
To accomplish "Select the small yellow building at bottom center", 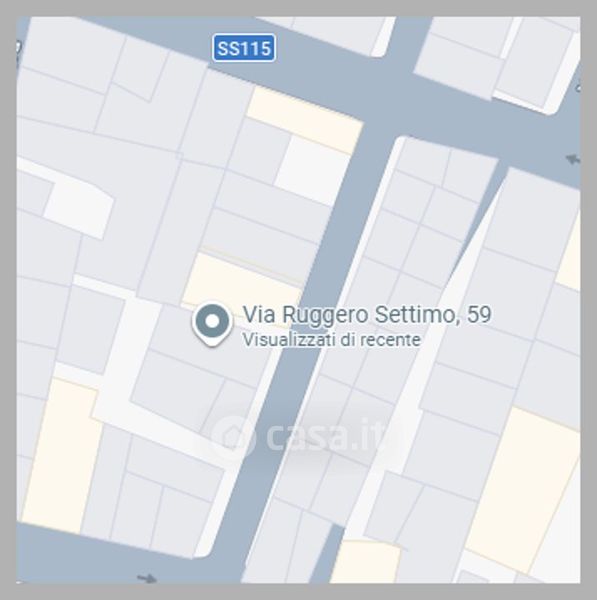I will (365, 562).
